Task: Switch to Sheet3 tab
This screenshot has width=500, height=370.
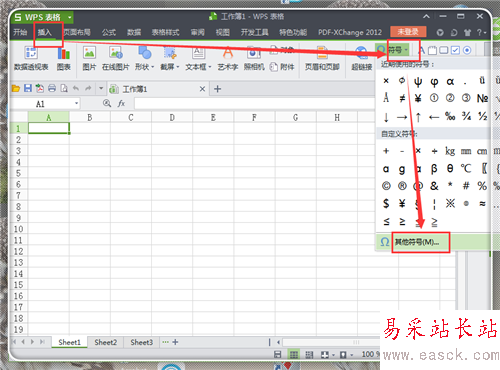Action: pyautogui.click(x=142, y=342)
